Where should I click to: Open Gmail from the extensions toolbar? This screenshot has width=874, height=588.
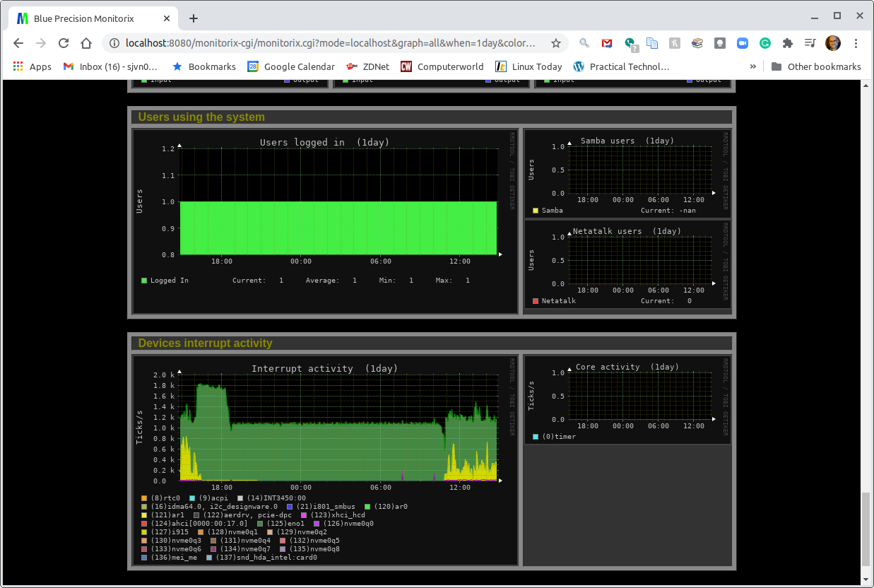click(x=606, y=43)
